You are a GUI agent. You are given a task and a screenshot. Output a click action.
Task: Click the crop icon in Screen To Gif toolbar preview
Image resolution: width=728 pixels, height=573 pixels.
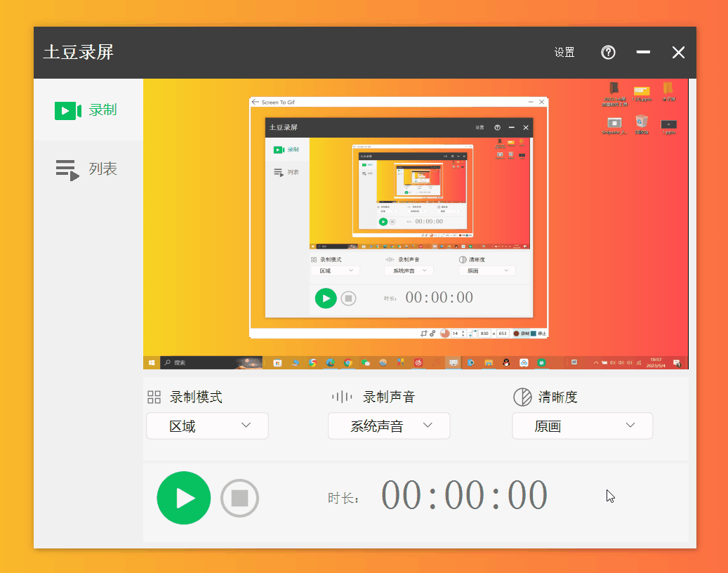(x=423, y=334)
